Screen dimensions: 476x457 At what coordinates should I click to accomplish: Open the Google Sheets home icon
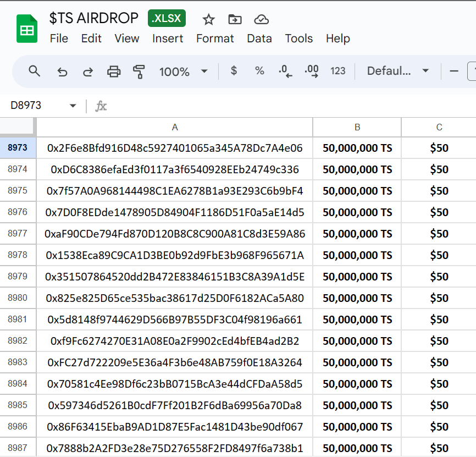[x=27, y=29]
